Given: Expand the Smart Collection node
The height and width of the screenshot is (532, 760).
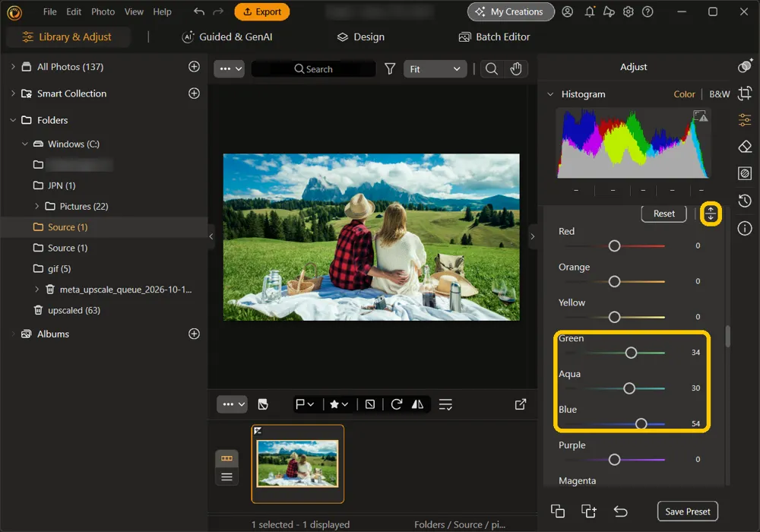Looking at the screenshot, I should [13, 93].
